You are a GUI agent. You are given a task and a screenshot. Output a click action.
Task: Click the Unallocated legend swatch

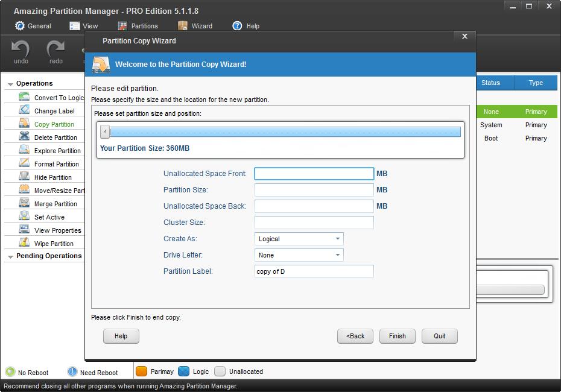click(x=220, y=371)
